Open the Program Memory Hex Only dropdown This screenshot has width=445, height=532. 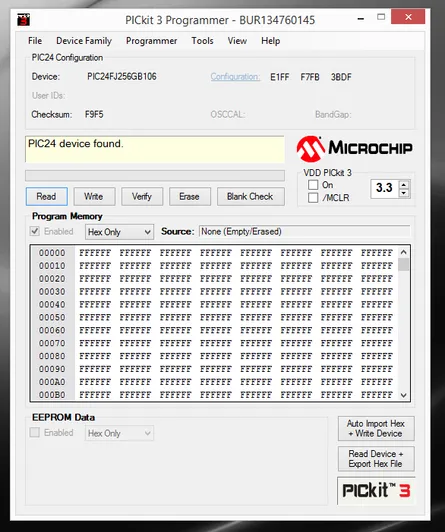pos(119,232)
